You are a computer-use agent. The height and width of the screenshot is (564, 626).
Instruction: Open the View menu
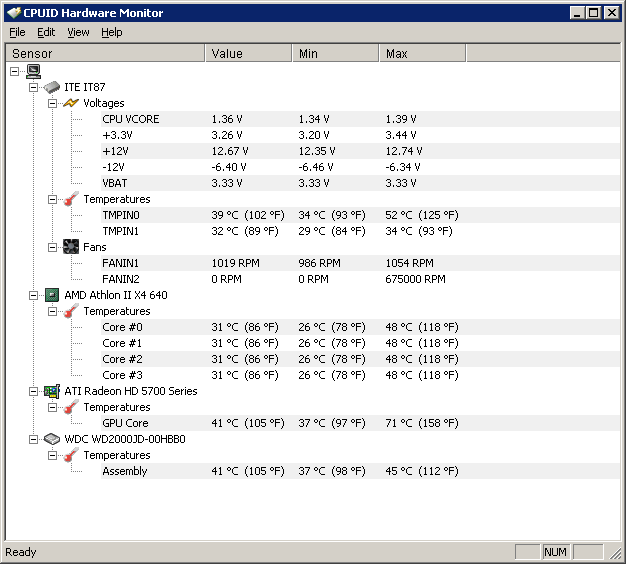[78, 32]
